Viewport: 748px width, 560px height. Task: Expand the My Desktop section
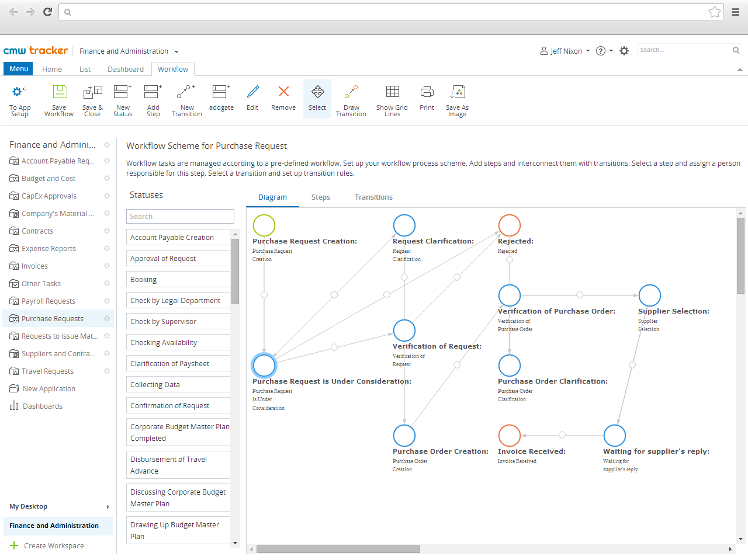point(58,506)
